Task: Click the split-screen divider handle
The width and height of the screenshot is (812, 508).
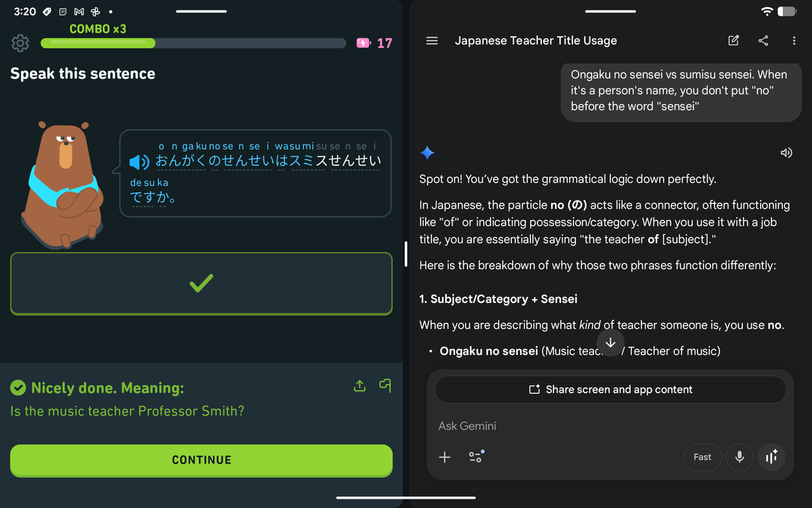Action: pos(406,254)
